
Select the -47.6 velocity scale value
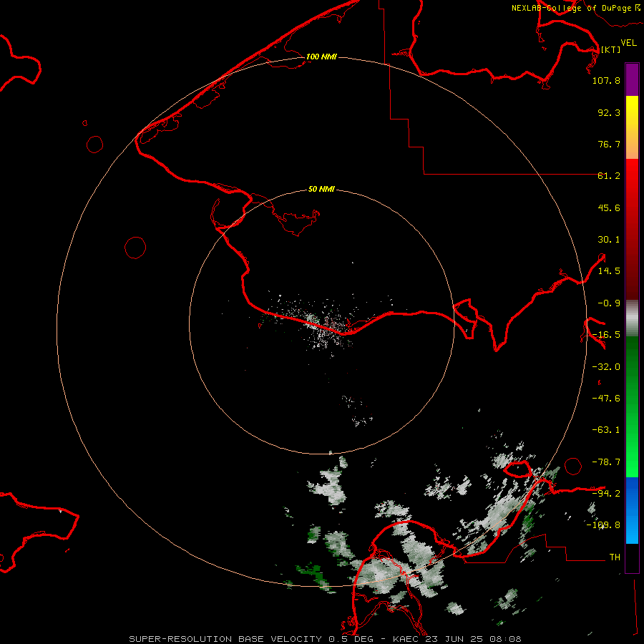click(606, 399)
